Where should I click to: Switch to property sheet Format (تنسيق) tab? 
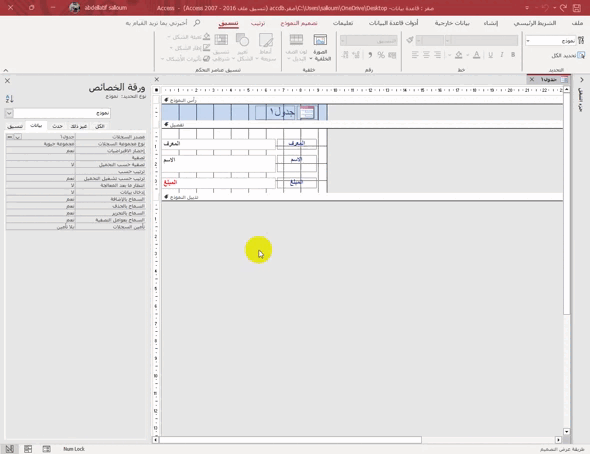[x=15, y=126]
